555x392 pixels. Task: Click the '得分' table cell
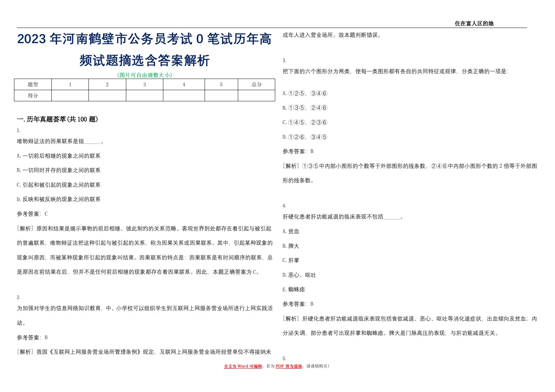pos(33,96)
